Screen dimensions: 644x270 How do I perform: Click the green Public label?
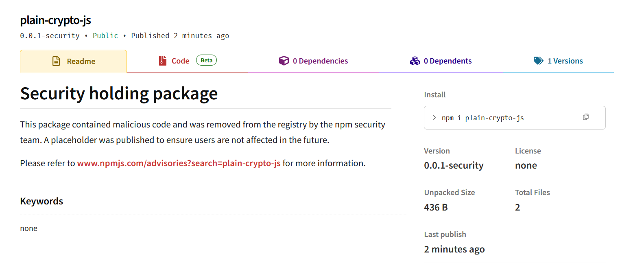point(105,36)
